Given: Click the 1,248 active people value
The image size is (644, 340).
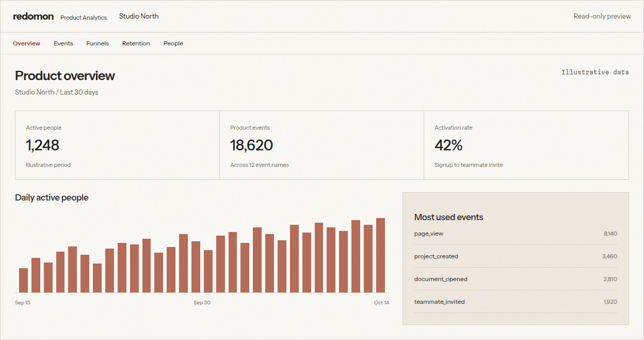Looking at the screenshot, I should pyautogui.click(x=42, y=146).
